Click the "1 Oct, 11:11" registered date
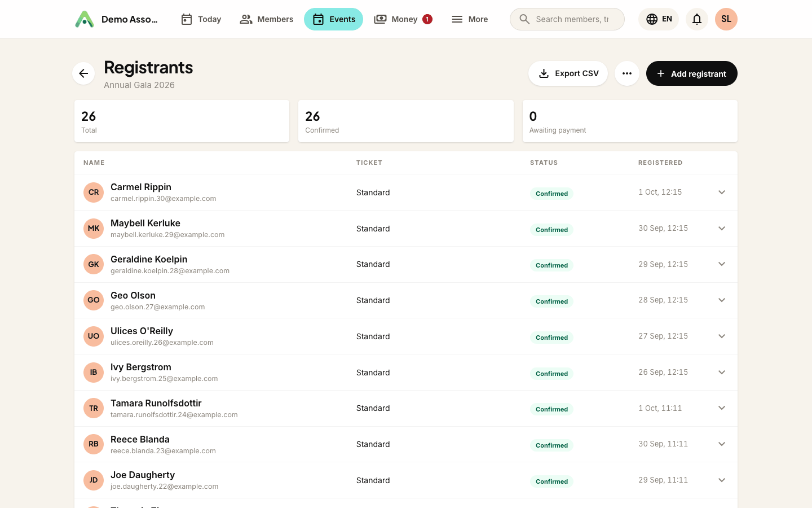The image size is (812, 508). coord(660,408)
